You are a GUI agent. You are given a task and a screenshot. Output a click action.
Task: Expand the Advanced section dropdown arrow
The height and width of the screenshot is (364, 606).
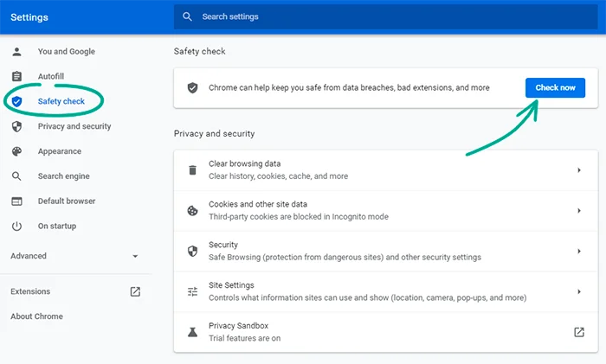click(x=135, y=256)
